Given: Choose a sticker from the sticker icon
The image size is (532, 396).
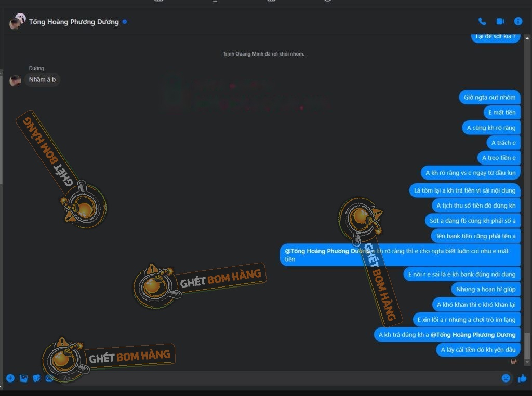Looking at the screenshot, I should click(36, 378).
